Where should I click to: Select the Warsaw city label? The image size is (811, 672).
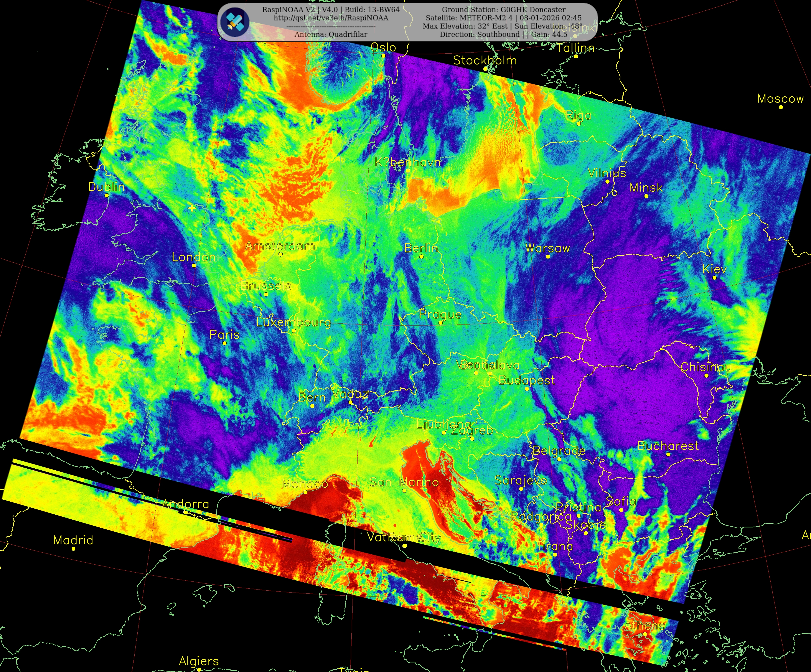[548, 248]
